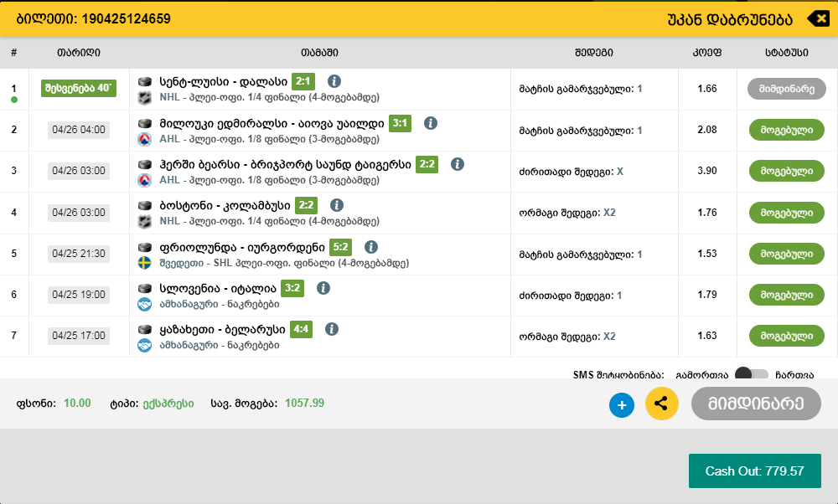Viewport: 838px width, 504px height.
Task: Click the odds value 2.08
Action: (x=707, y=130)
